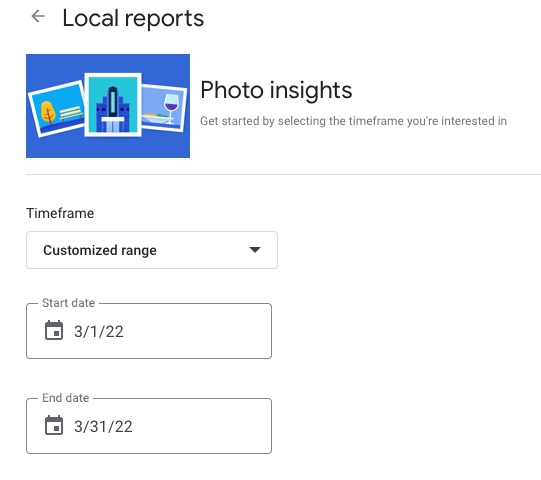Select the Customized range label text
Viewport: 541px width, 480px height.
tap(100, 250)
